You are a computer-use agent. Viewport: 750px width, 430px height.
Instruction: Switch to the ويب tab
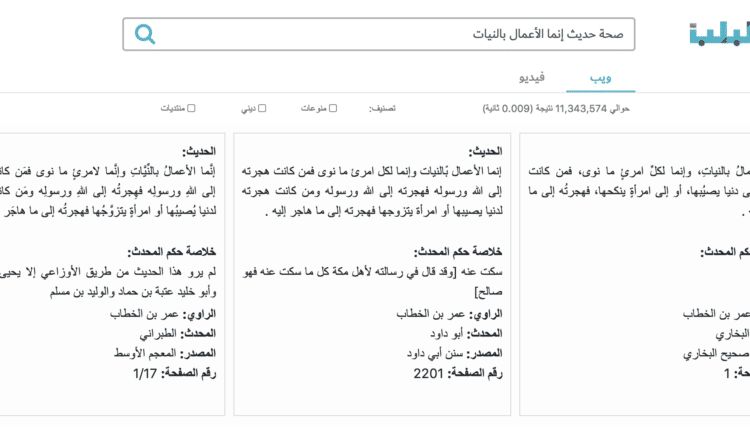pos(600,77)
